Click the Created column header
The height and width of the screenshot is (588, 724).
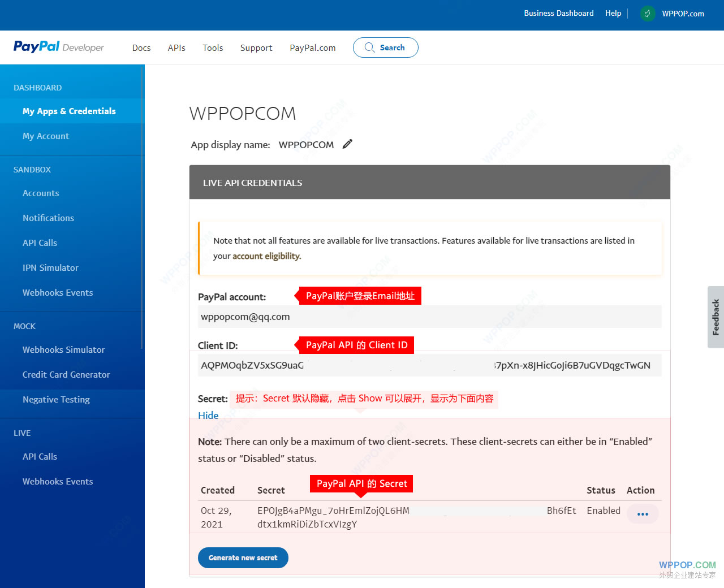pos(218,490)
